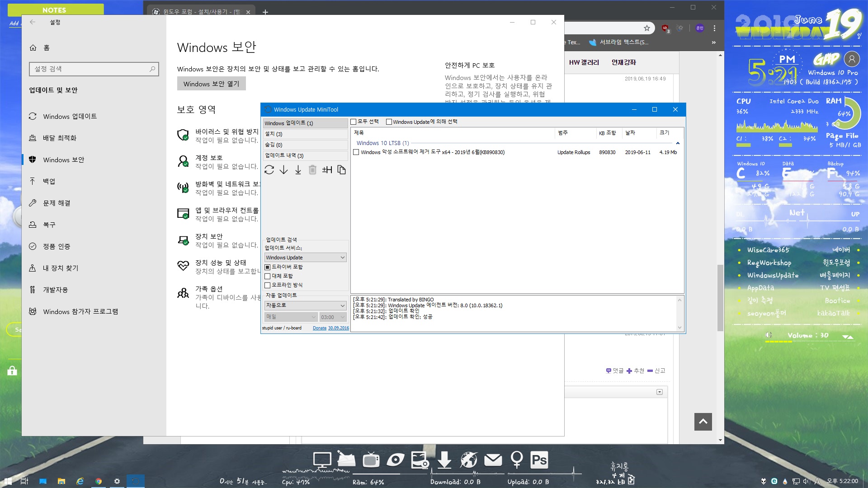Screen dimensions: 868x488
Task: Click the Donate link in MiniTool
Action: coord(320,328)
